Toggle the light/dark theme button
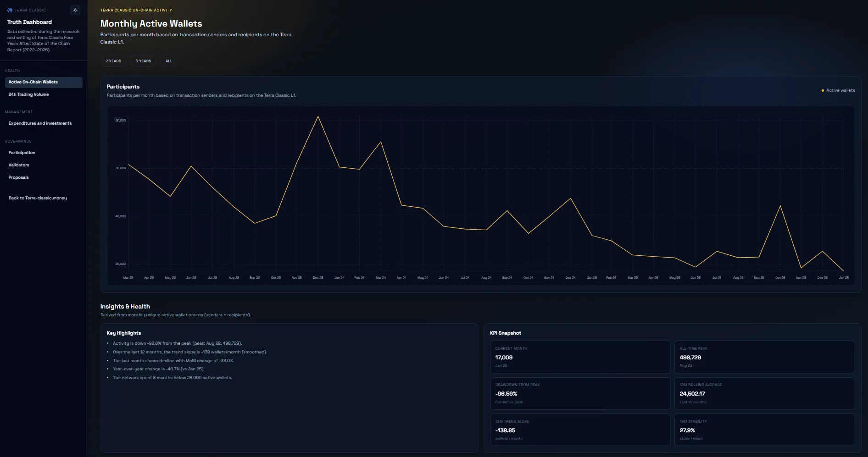 point(76,10)
